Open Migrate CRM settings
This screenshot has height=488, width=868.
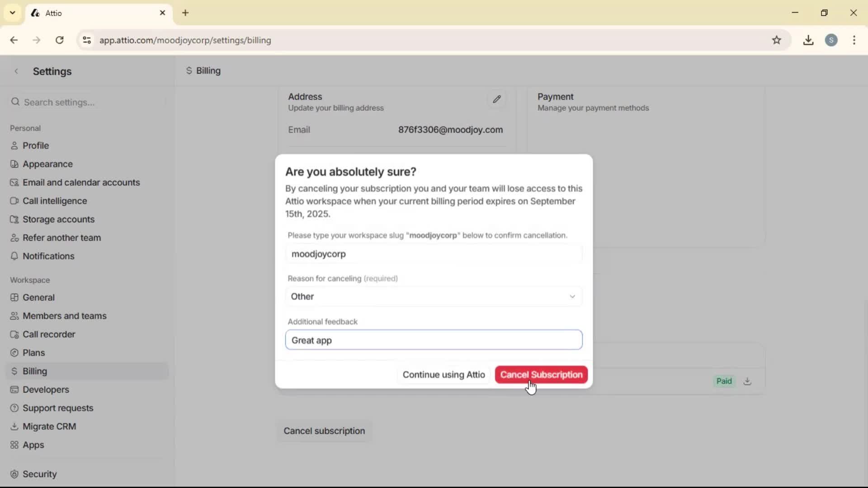(50, 426)
